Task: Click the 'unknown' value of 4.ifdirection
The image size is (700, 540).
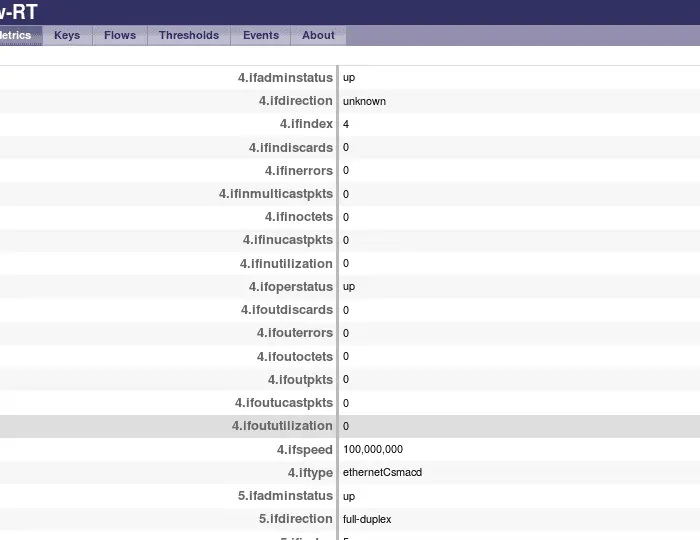Action: [x=364, y=101]
